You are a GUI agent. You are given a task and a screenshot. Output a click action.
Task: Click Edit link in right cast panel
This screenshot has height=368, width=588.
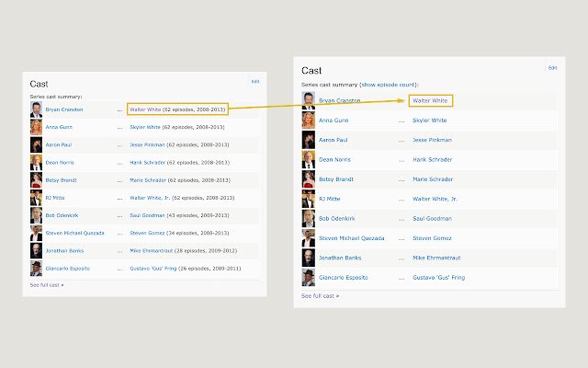[553, 68]
